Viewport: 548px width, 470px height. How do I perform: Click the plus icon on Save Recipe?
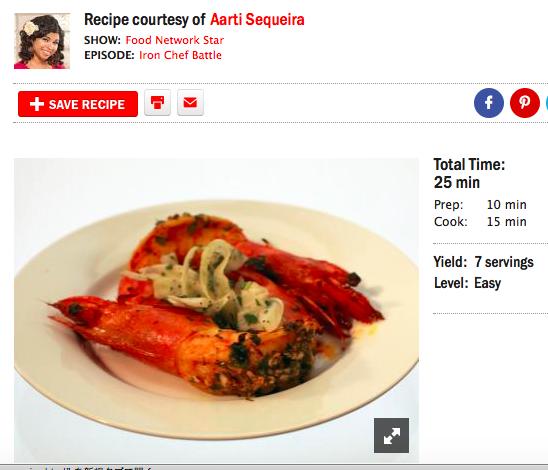[37, 104]
